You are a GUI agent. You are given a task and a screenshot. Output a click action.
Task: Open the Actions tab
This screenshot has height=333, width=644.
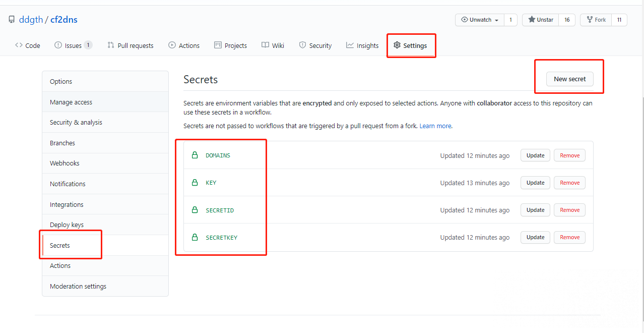(184, 45)
